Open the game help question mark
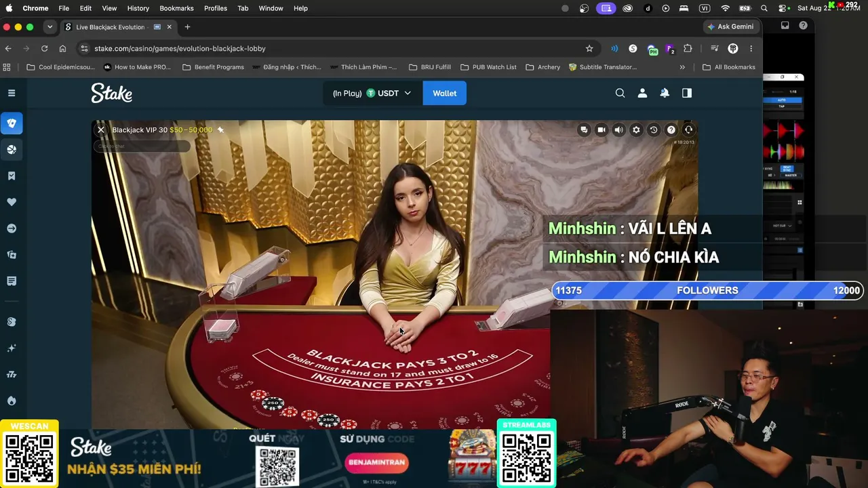Image resolution: width=868 pixels, height=488 pixels. pos(671,129)
